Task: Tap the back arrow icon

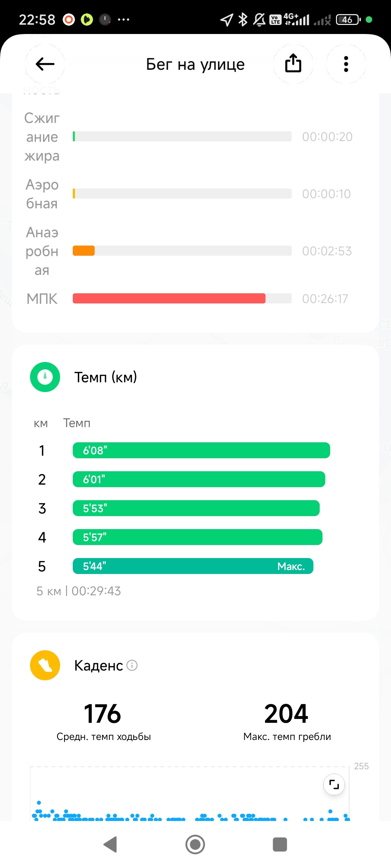Action: 45,64
